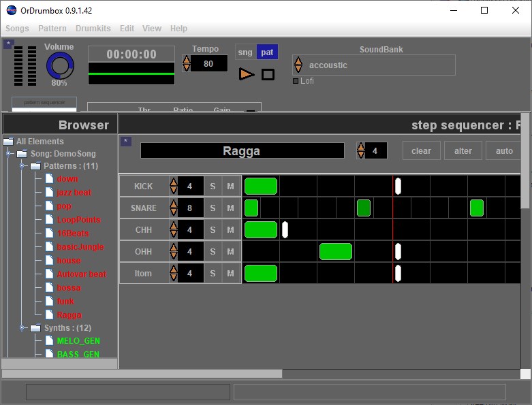Switch to sng song mode
The height and width of the screenshot is (405, 532).
pos(245,52)
